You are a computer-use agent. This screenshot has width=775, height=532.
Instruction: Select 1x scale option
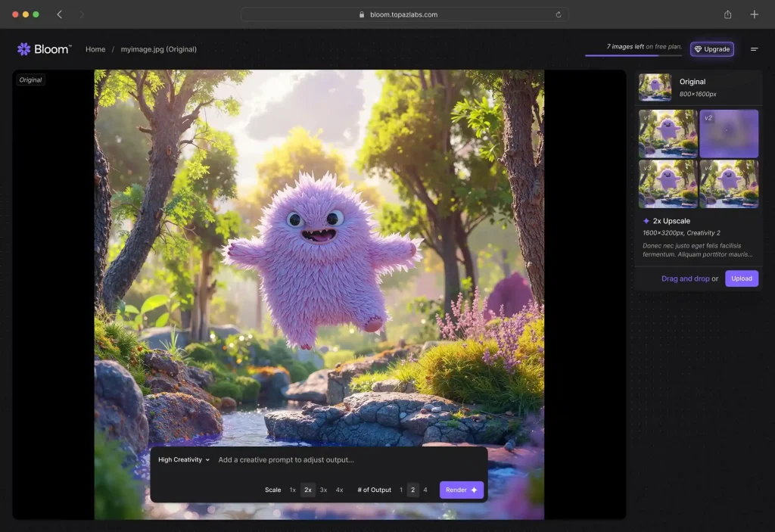pyautogui.click(x=292, y=490)
